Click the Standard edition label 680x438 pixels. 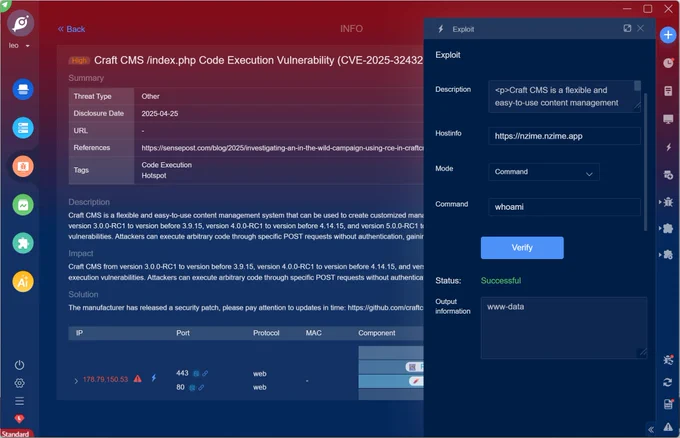pyautogui.click(x=16, y=434)
